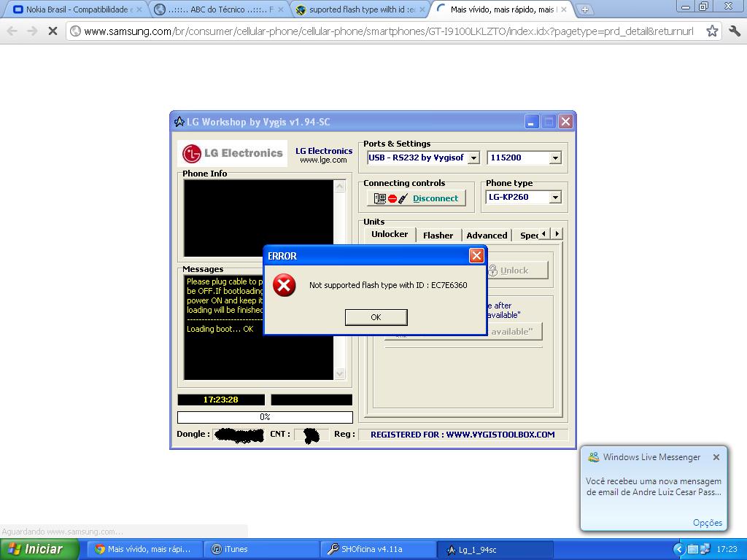The image size is (747, 560).
Task: Click the LG Workshop title bar icon
Action: click(x=179, y=122)
